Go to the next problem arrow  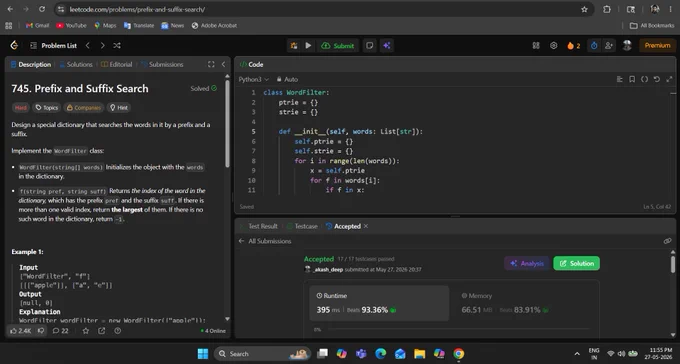102,46
